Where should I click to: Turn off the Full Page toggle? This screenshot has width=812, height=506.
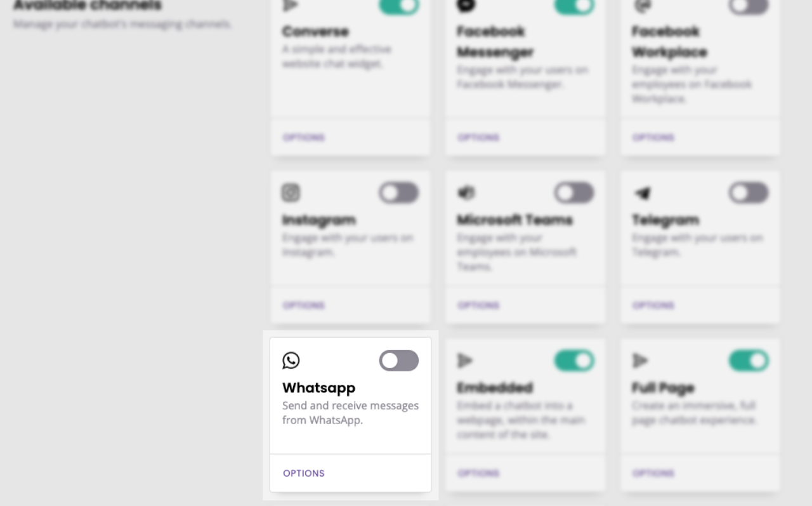tap(749, 361)
